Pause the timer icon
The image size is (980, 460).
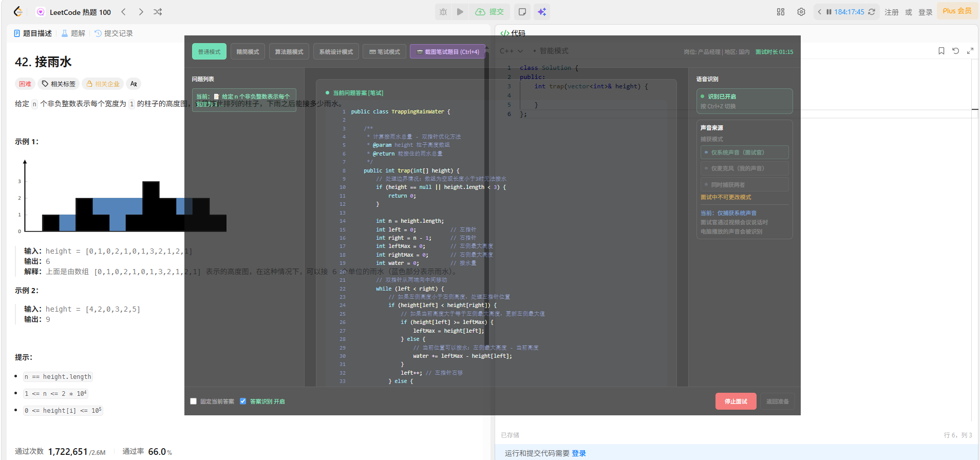click(x=829, y=12)
